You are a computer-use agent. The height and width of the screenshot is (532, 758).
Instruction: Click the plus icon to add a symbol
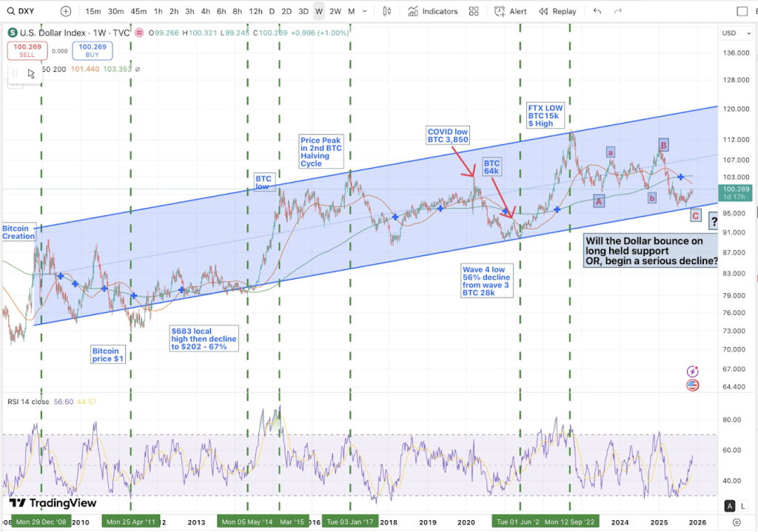pos(65,11)
